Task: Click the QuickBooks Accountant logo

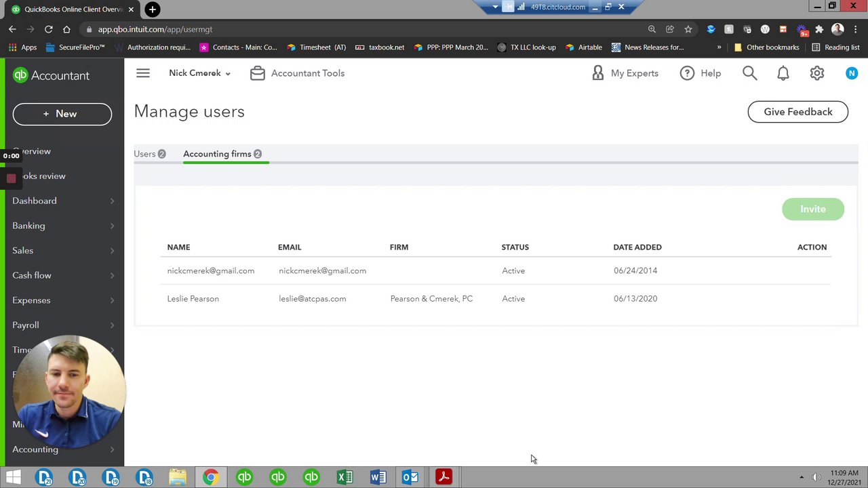Action: [51, 75]
